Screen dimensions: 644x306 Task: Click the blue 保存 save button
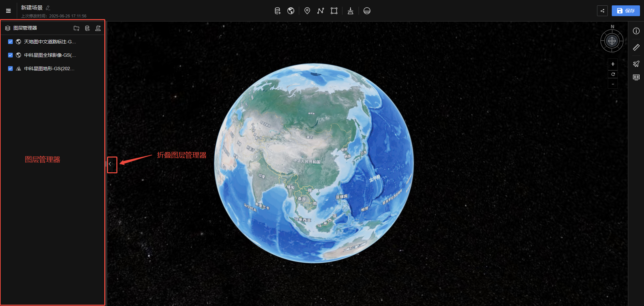coord(626,11)
